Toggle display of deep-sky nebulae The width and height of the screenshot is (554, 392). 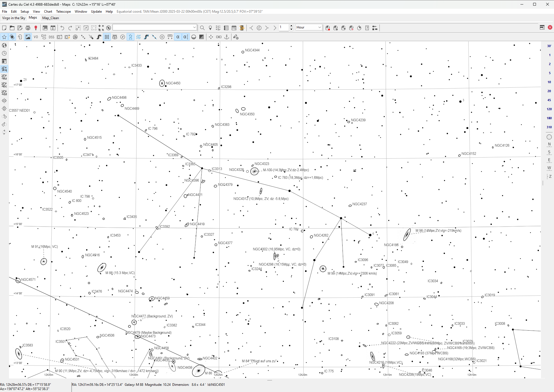(x=12, y=37)
